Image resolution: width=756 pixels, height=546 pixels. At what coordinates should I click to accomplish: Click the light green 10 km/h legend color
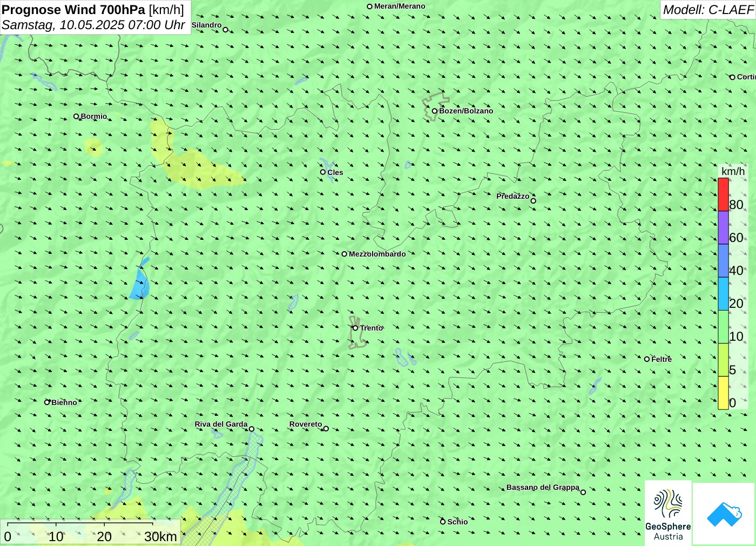pos(723,327)
